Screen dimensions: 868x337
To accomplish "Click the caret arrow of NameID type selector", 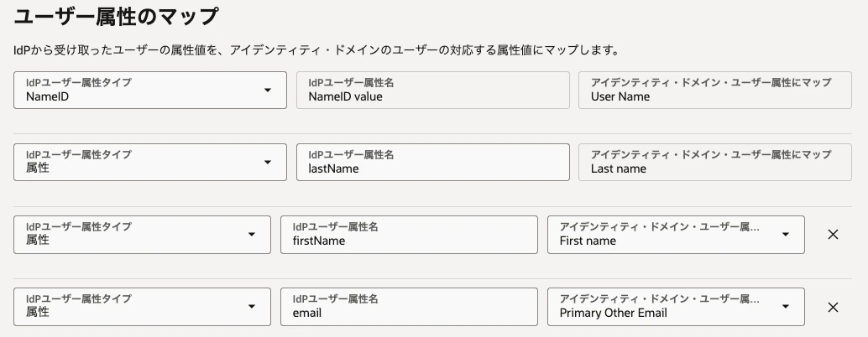I will click(268, 90).
